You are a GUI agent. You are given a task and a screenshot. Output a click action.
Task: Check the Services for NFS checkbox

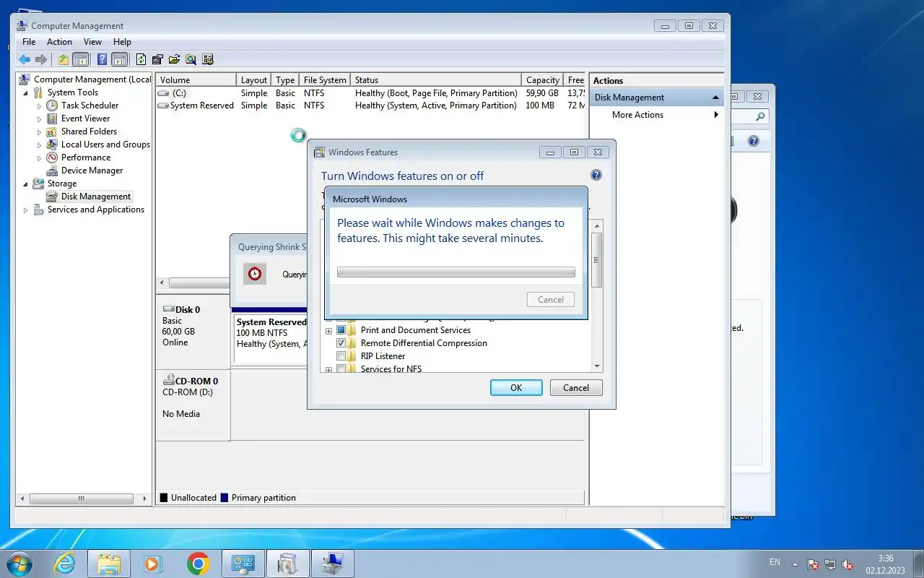pyautogui.click(x=341, y=369)
